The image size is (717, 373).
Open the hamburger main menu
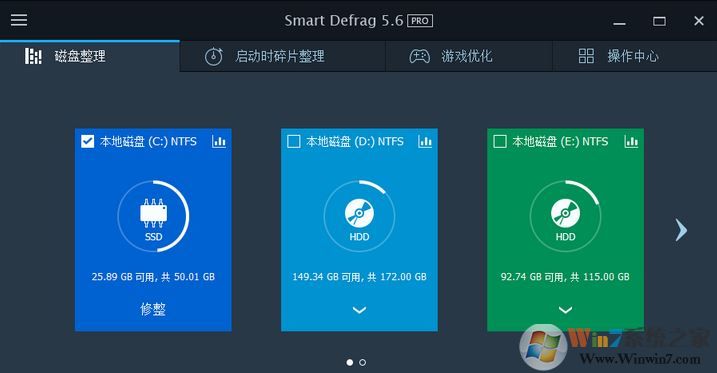pyautogui.click(x=19, y=20)
